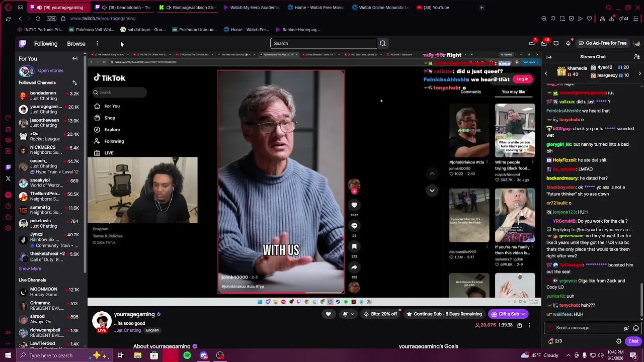Open X icon in Opera sidebar

coord(8,178)
